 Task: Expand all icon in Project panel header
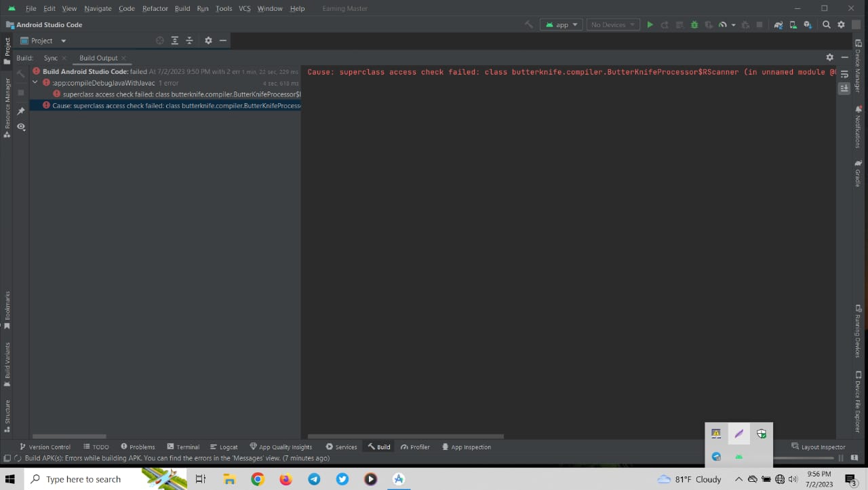[174, 41]
